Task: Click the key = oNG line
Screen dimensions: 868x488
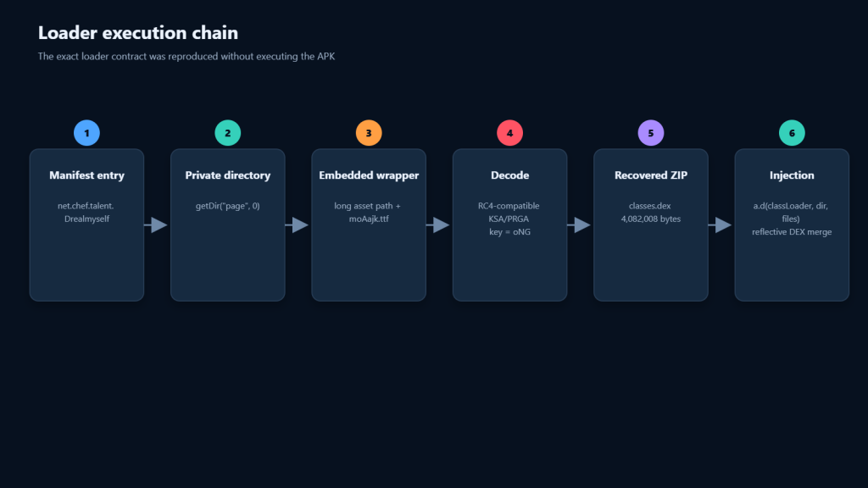Action: click(x=509, y=232)
